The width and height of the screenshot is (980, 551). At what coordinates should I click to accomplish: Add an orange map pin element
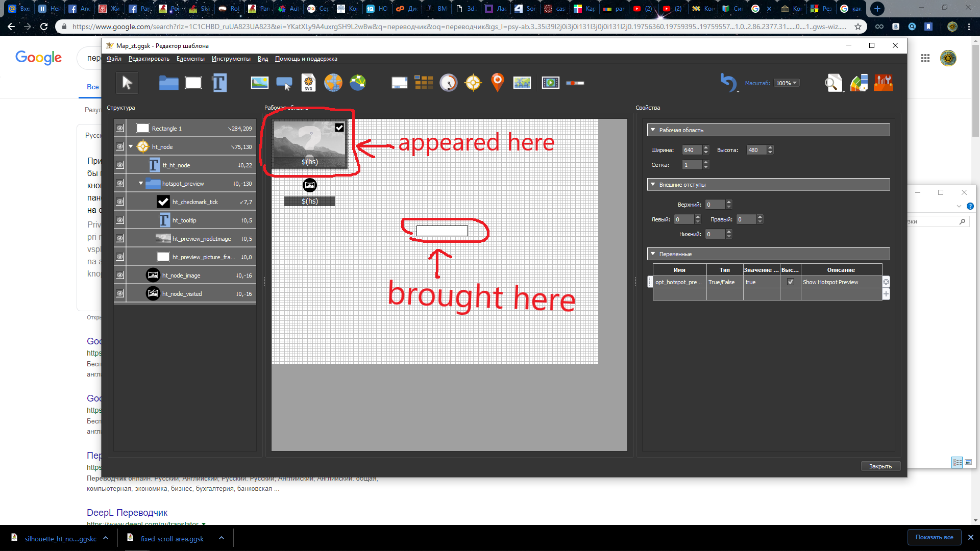497,83
